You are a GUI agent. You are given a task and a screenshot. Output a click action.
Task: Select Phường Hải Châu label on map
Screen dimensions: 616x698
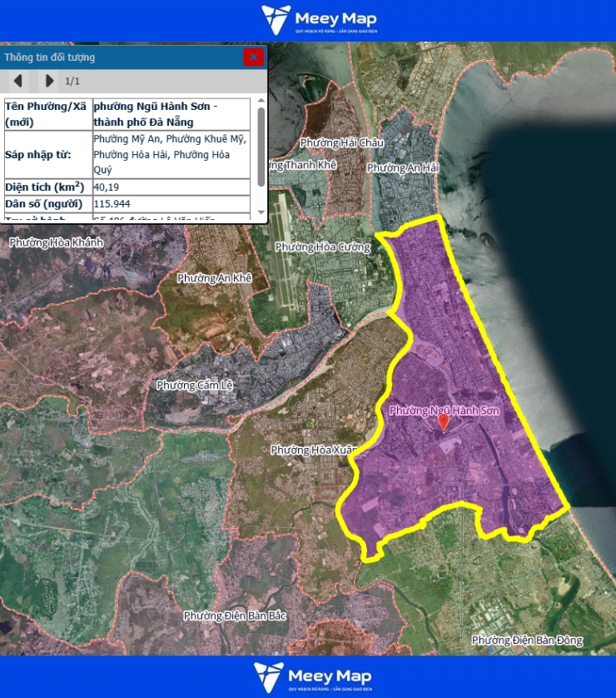(x=342, y=142)
